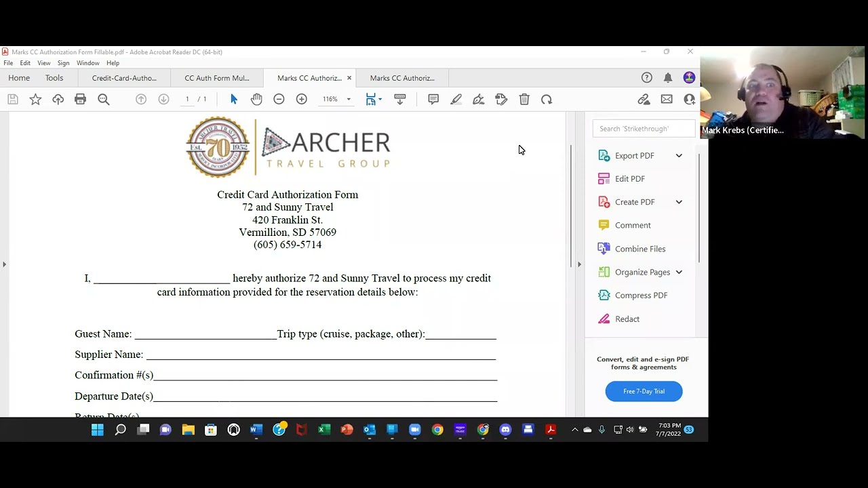The image size is (868, 488).
Task: Click the document vertical scrollbar
Action: click(x=570, y=205)
